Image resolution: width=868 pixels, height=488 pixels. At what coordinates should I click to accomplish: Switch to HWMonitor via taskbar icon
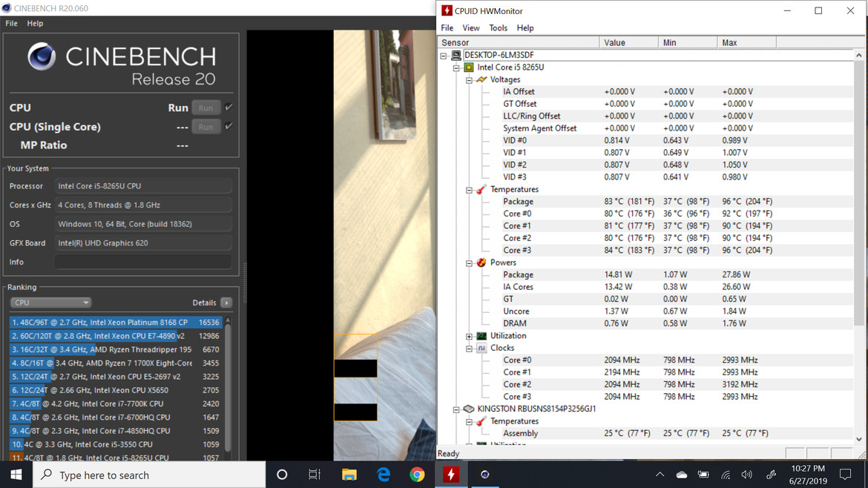[x=451, y=475]
